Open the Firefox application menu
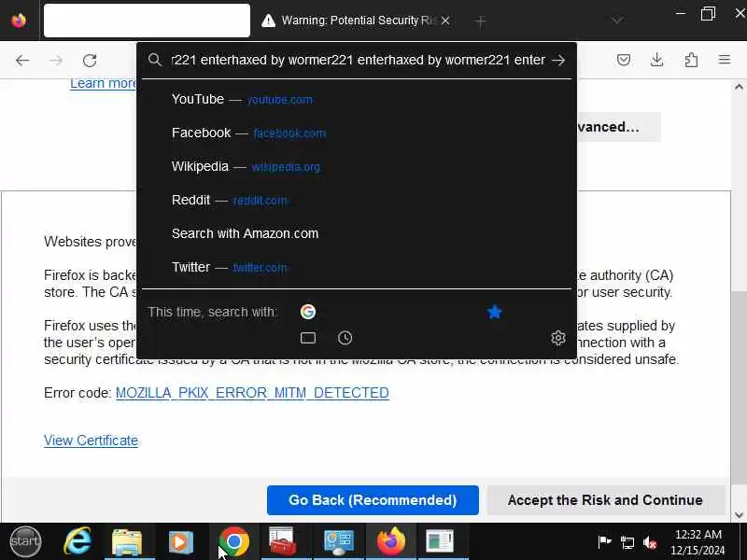Viewport: 747px width, 560px height. (725, 60)
